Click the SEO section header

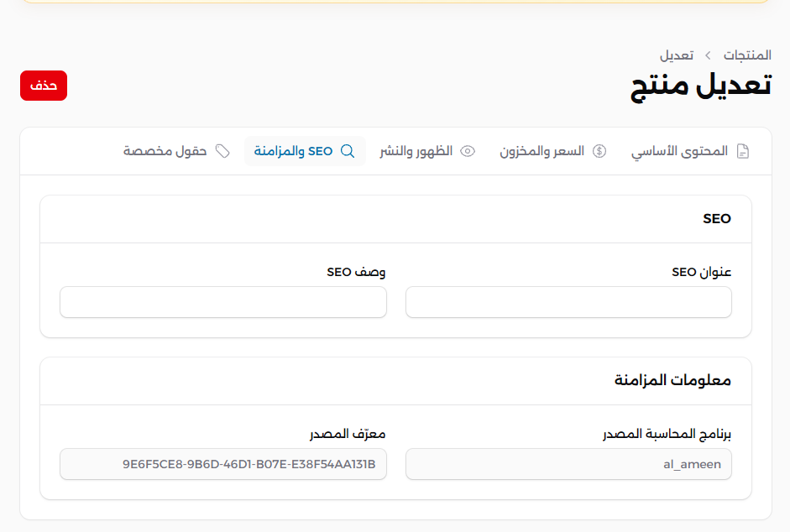click(x=395, y=219)
